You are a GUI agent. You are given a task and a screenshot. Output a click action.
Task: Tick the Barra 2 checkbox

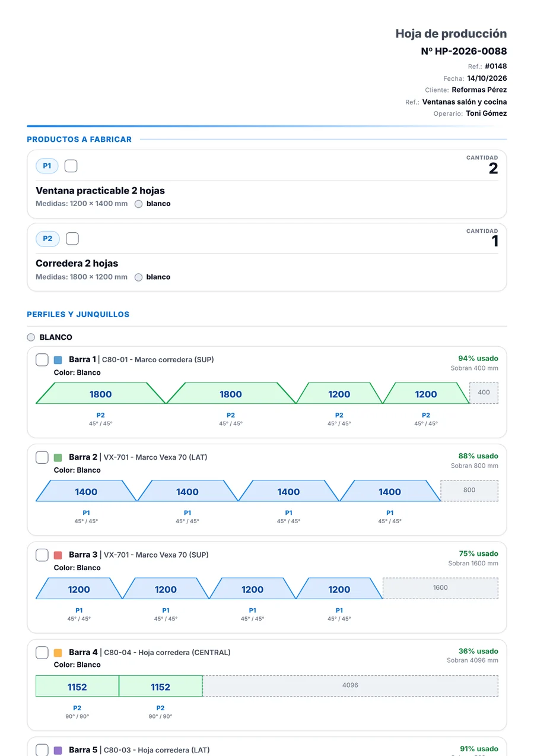point(42,457)
